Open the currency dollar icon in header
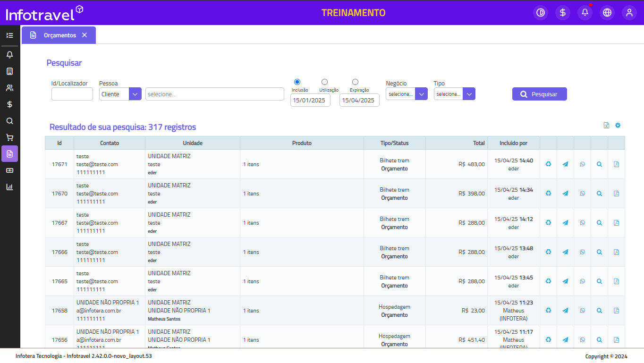 (563, 13)
